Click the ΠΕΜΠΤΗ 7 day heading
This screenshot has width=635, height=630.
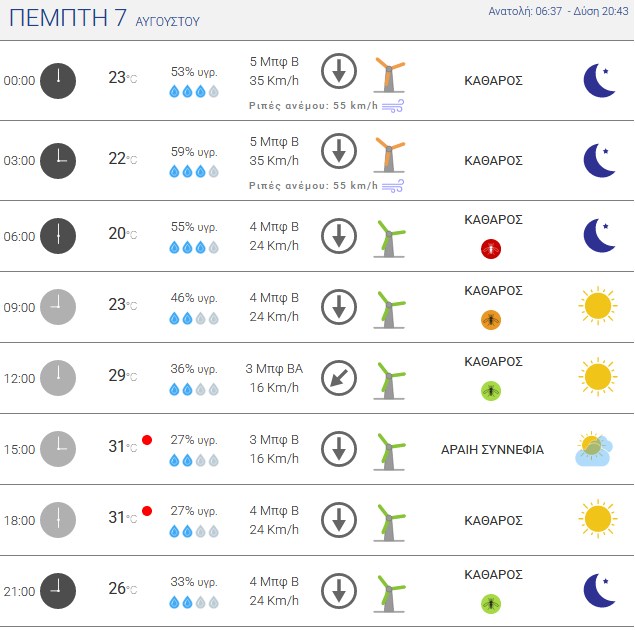(68, 18)
